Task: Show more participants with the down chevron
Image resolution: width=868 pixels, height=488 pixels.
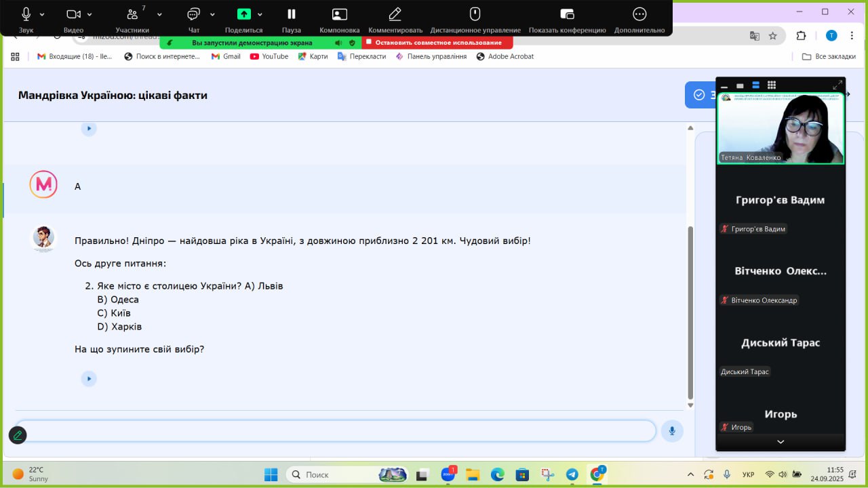Action: [x=780, y=442]
